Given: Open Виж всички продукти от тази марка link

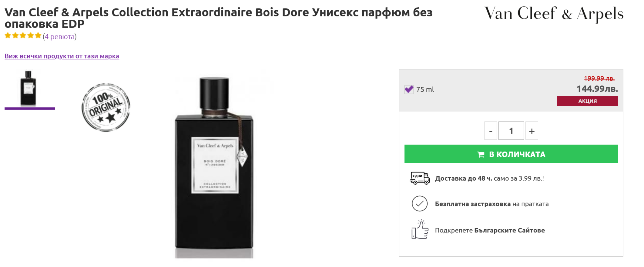Looking at the screenshot, I should (62, 56).
